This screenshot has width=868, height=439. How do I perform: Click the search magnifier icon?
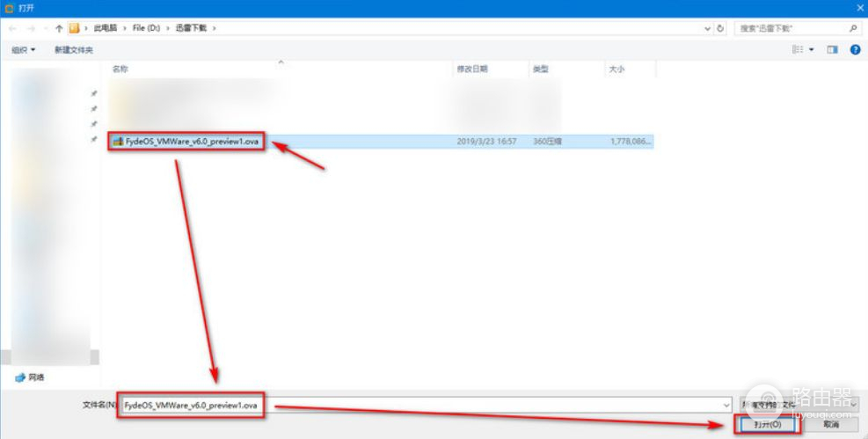853,28
